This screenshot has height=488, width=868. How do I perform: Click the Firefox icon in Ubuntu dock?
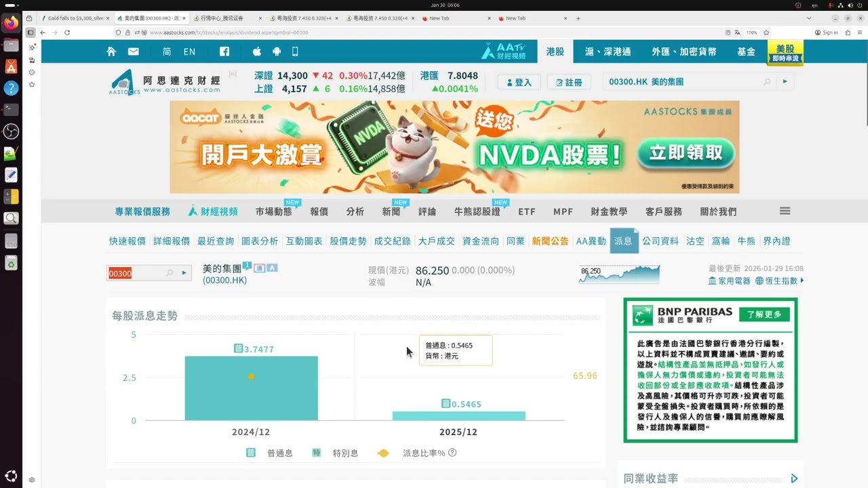pos(11,24)
